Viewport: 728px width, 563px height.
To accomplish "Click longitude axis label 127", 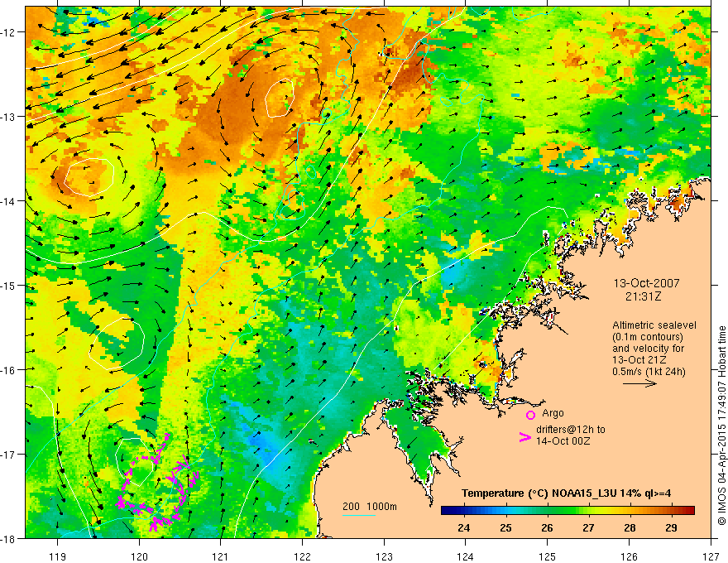I will (711, 556).
